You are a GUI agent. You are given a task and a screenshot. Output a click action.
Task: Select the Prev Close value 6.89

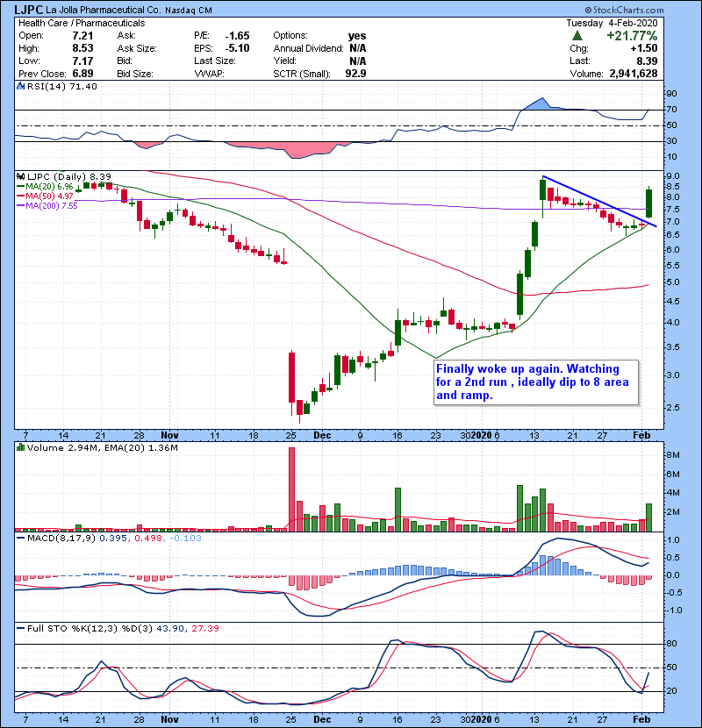point(82,74)
